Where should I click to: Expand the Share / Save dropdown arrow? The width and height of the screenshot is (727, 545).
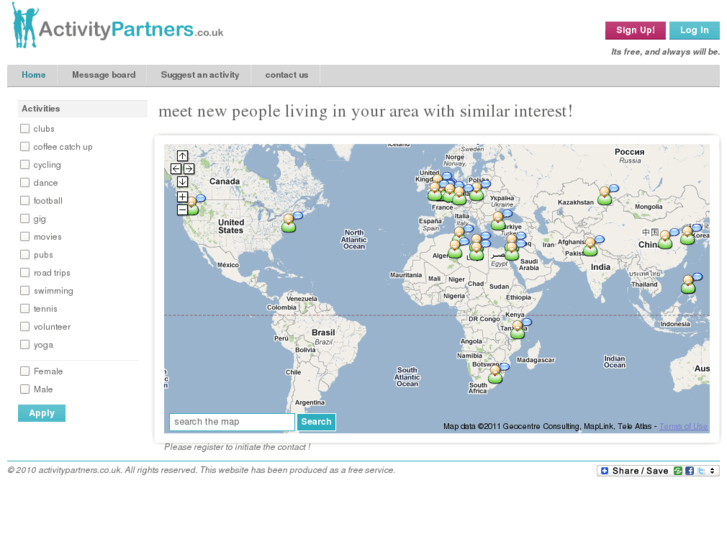click(x=713, y=471)
